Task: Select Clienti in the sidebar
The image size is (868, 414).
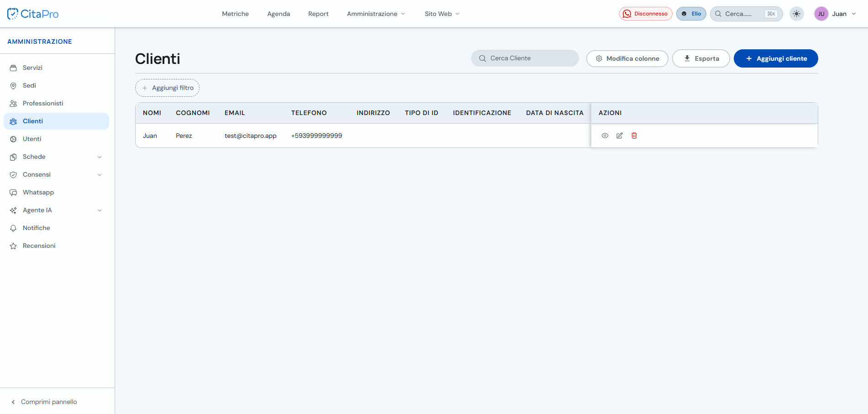Action: click(x=56, y=121)
